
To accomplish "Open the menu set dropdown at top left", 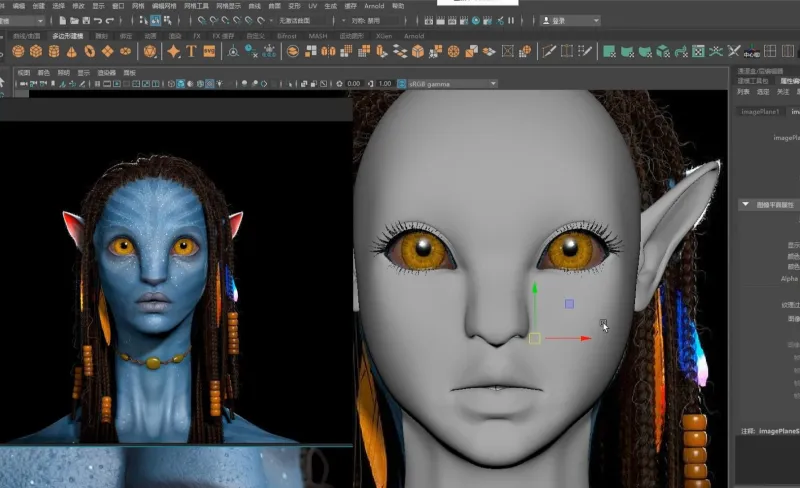I will coord(22,20).
